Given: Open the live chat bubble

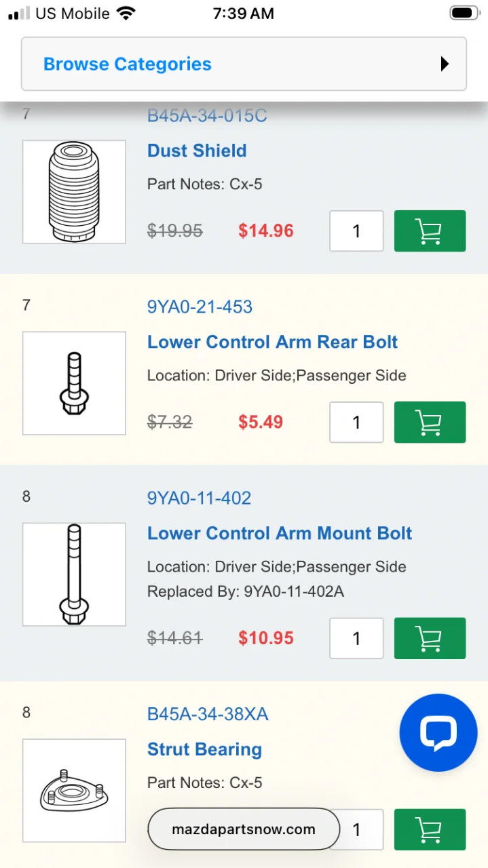Looking at the screenshot, I should click(x=438, y=732).
